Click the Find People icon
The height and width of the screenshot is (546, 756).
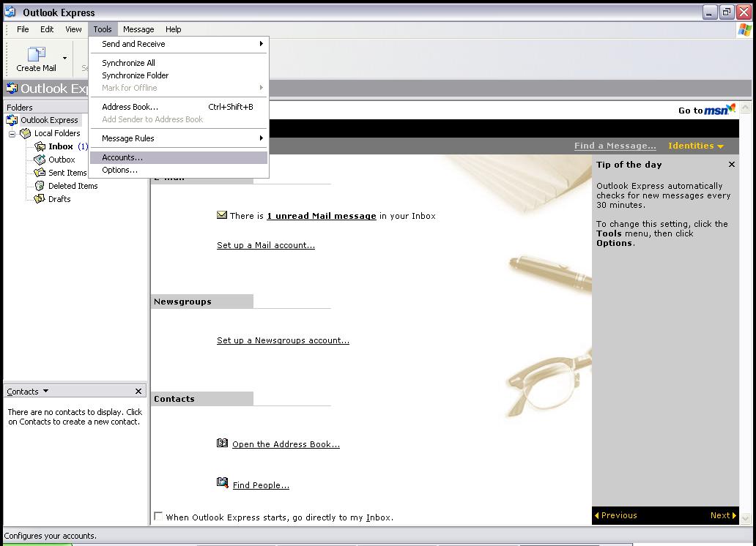click(x=222, y=482)
